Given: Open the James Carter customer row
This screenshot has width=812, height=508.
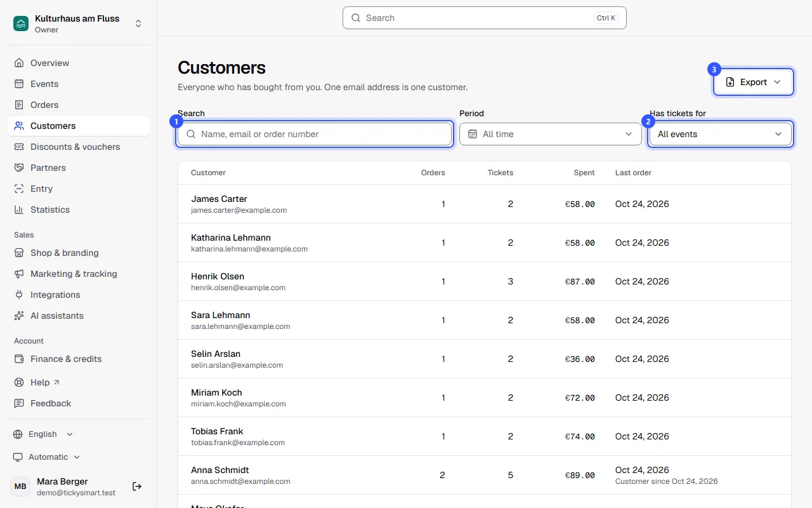Looking at the screenshot, I should click(x=485, y=204).
